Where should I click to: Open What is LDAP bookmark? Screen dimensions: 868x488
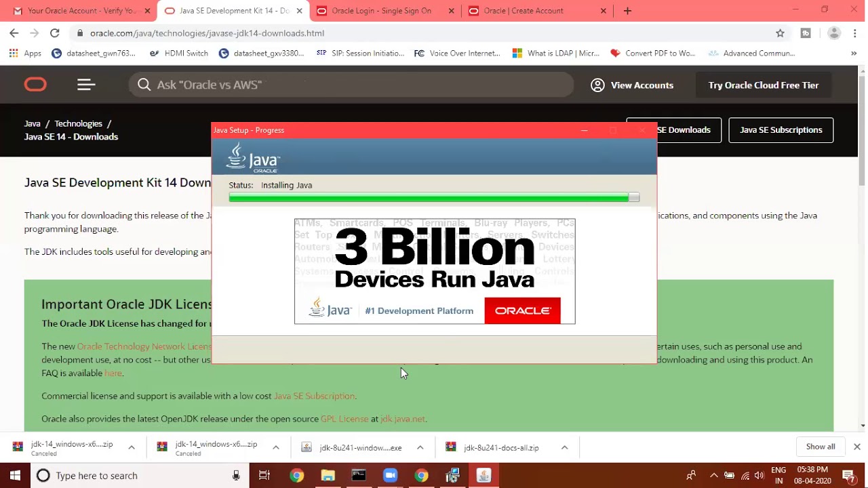(555, 53)
